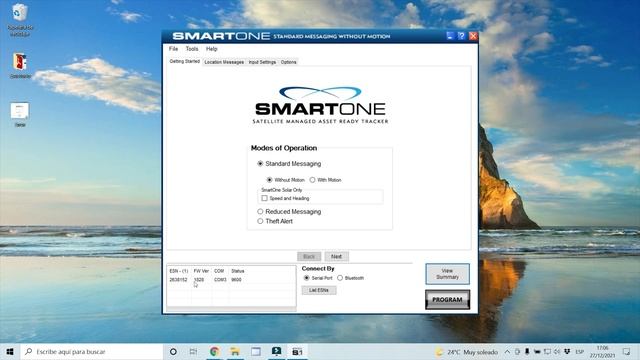
Task: Click the taskbar search box
Action: 91,351
